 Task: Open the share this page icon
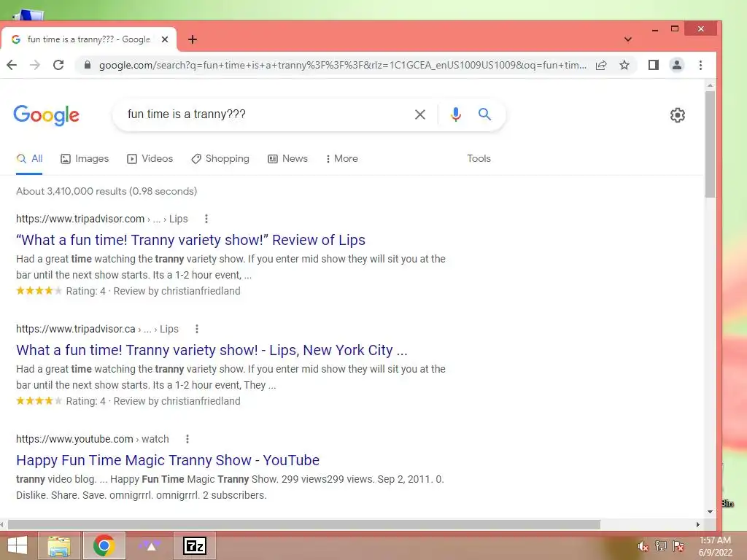click(x=601, y=65)
